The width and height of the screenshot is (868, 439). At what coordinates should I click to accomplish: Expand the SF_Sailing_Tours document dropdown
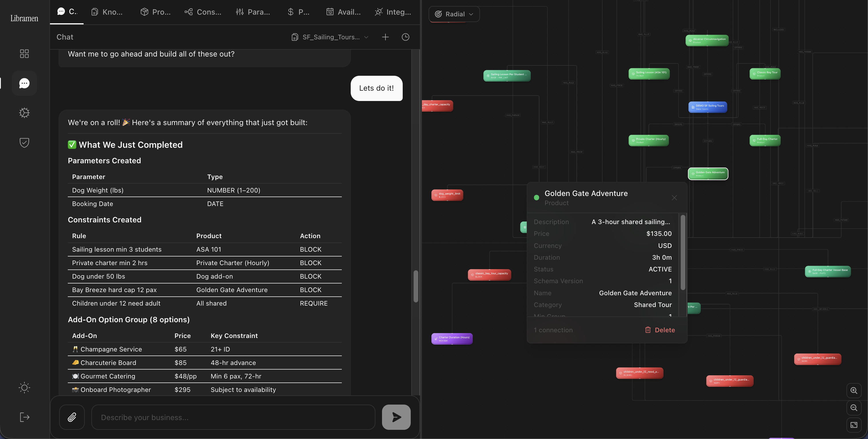330,37
